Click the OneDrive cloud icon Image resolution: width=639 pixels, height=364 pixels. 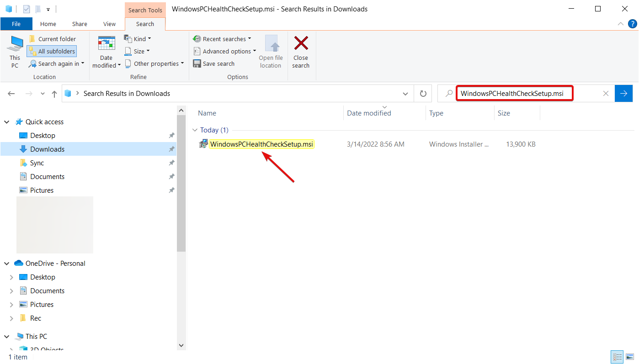click(19, 263)
